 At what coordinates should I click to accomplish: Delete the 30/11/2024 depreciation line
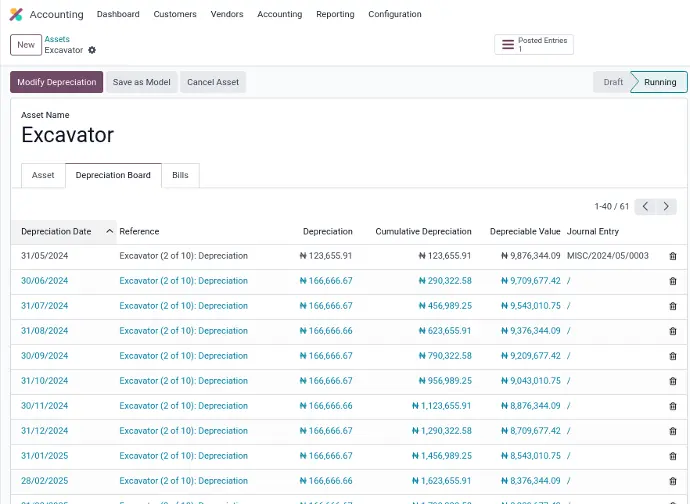pyautogui.click(x=673, y=406)
